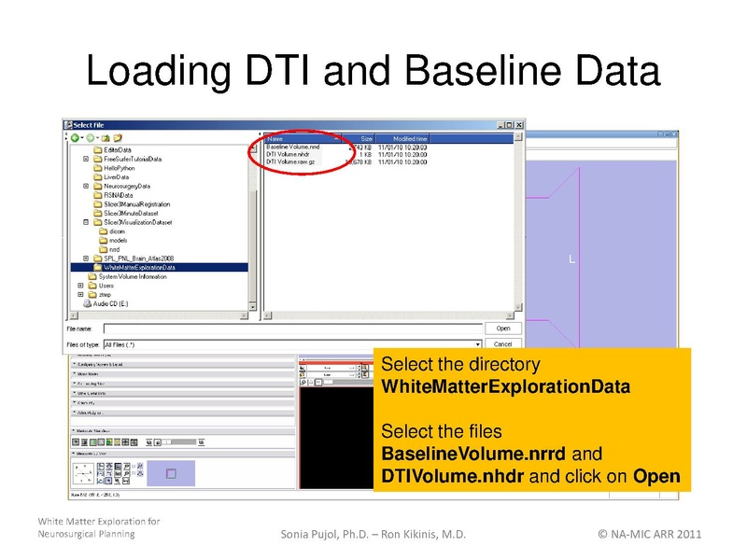Click first layout icon under Manipulate Slice Views
This screenshot has height=560, width=747.
77,441
